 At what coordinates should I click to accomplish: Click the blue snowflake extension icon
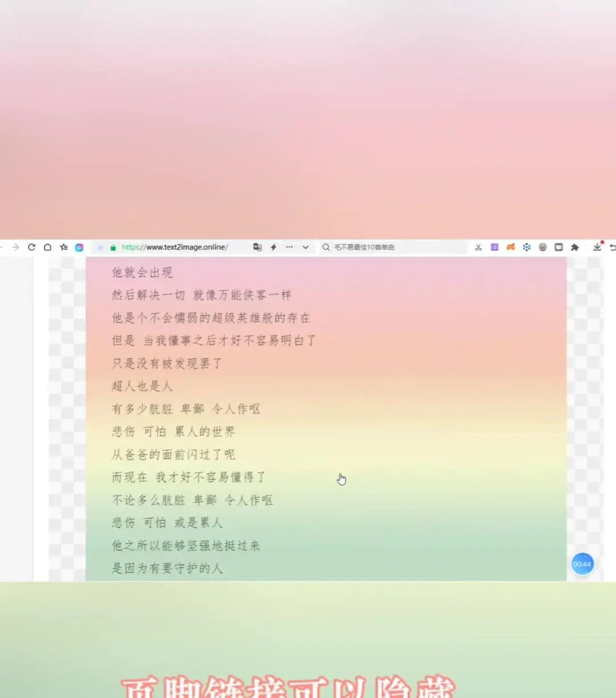(x=526, y=247)
